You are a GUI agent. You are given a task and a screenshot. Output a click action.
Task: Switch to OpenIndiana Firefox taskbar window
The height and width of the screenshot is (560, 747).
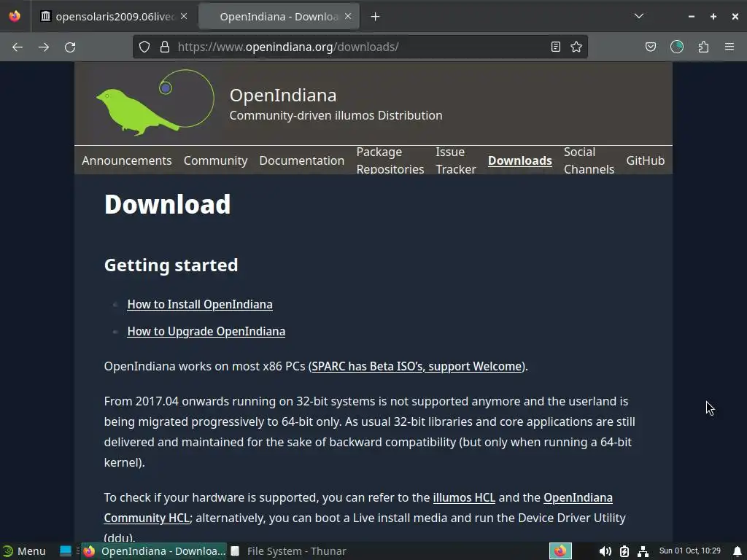(x=155, y=551)
